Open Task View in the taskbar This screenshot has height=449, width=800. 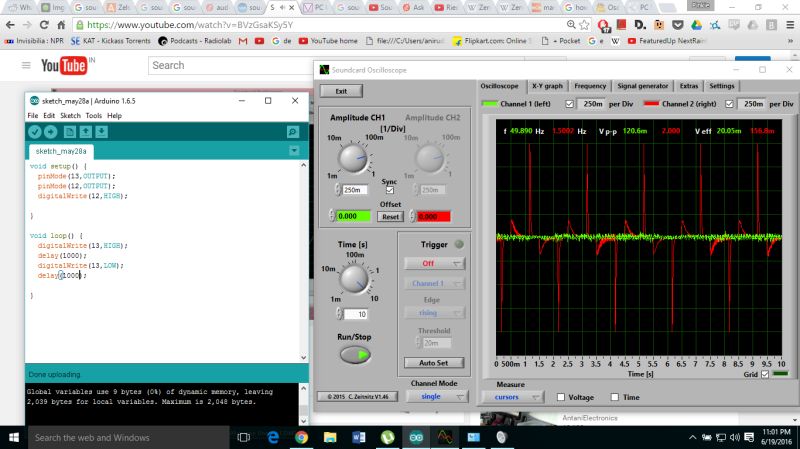tap(243, 438)
